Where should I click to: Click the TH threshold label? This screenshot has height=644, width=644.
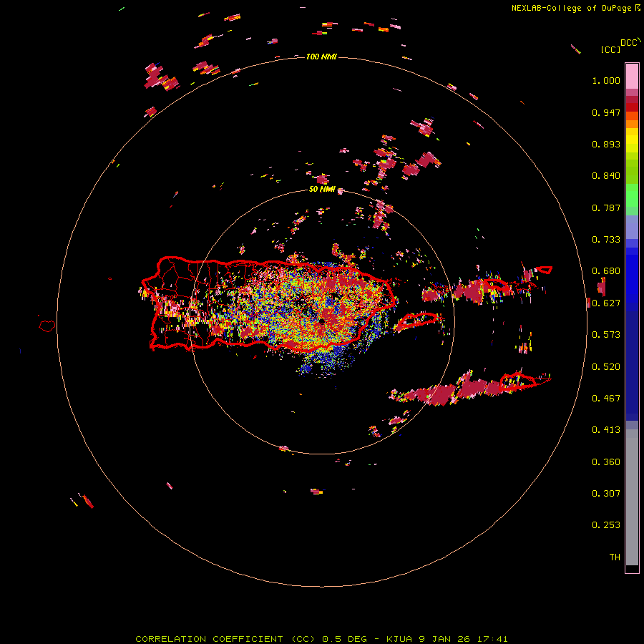tap(615, 557)
